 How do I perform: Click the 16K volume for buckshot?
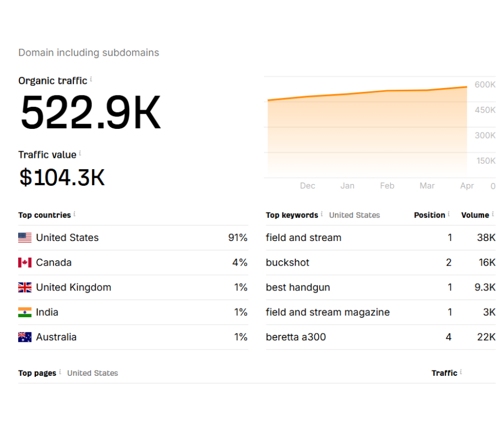pos(487,262)
